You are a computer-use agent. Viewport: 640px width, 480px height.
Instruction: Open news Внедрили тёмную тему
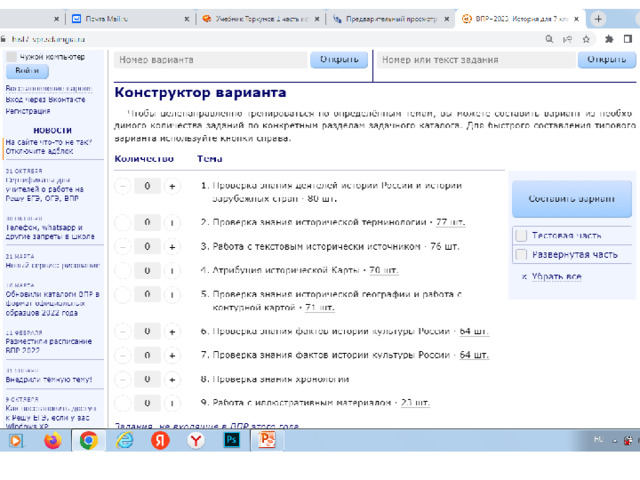49,380
